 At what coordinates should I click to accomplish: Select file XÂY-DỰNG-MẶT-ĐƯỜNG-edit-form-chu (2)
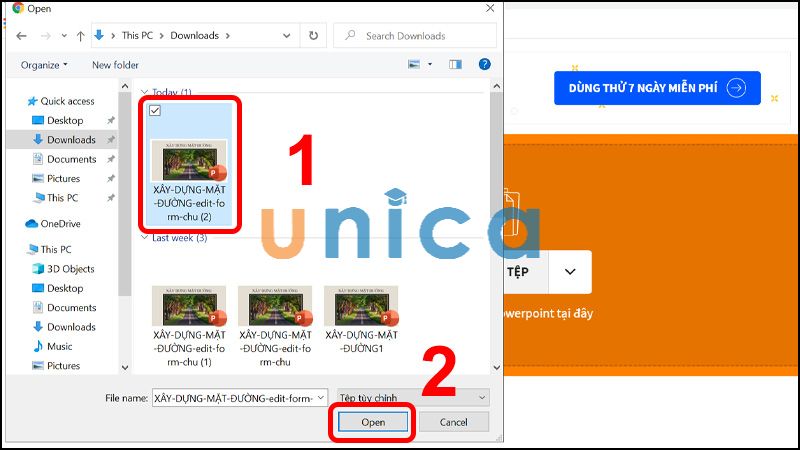click(x=189, y=164)
